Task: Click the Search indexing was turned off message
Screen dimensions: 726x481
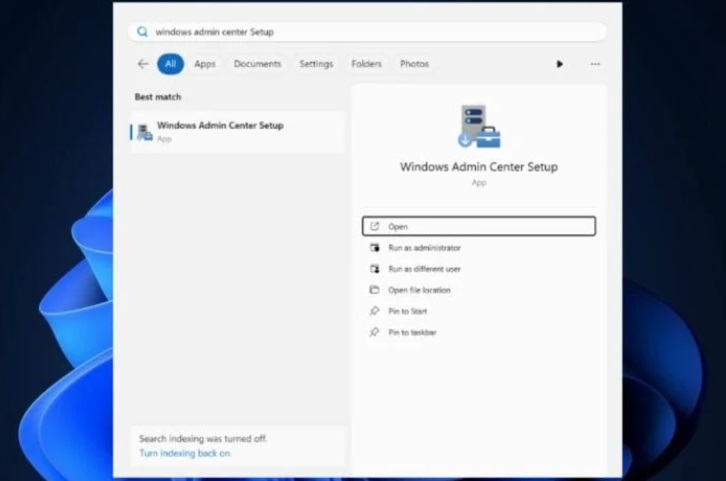Action: 203,438
